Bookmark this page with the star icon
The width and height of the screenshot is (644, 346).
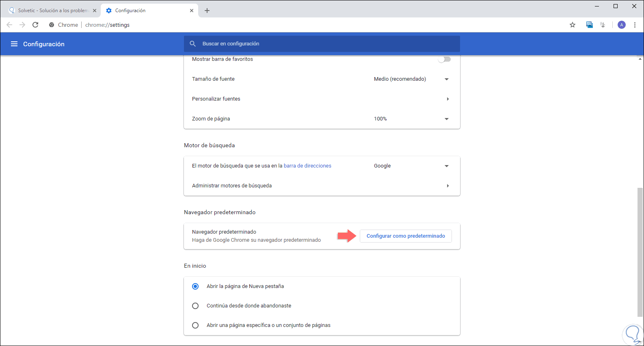click(x=573, y=25)
